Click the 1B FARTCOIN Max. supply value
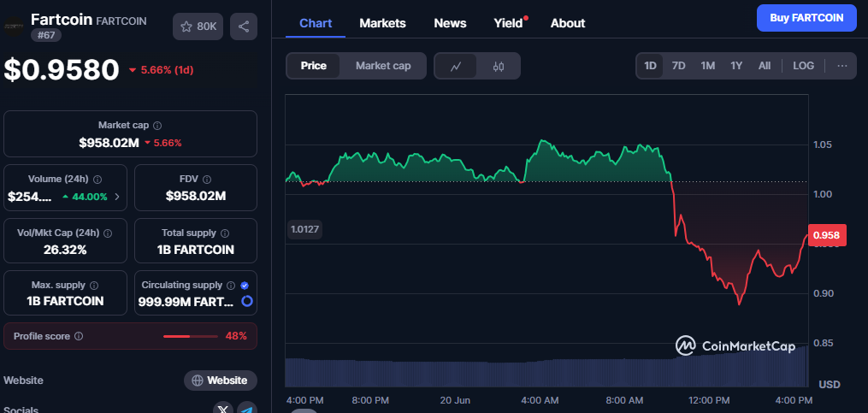The width and height of the screenshot is (868, 413). tap(65, 301)
